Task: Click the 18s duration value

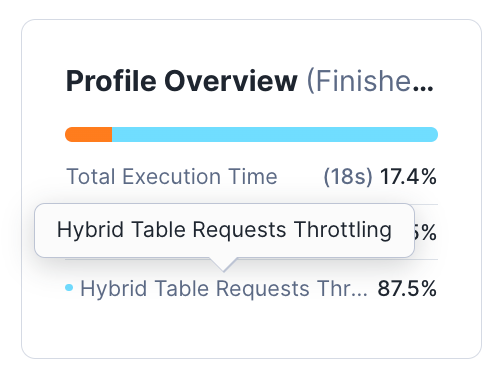Action: [x=348, y=176]
